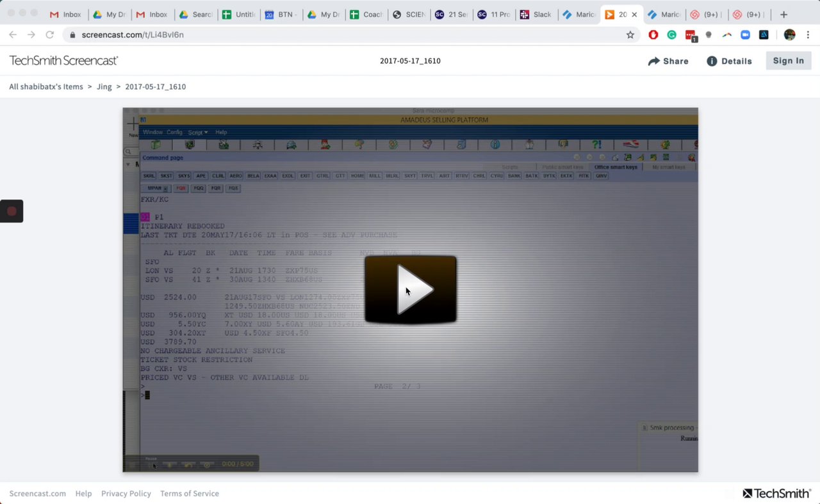This screenshot has height=504, width=820.
Task: Open the Chrome profile avatar
Action: (x=790, y=35)
